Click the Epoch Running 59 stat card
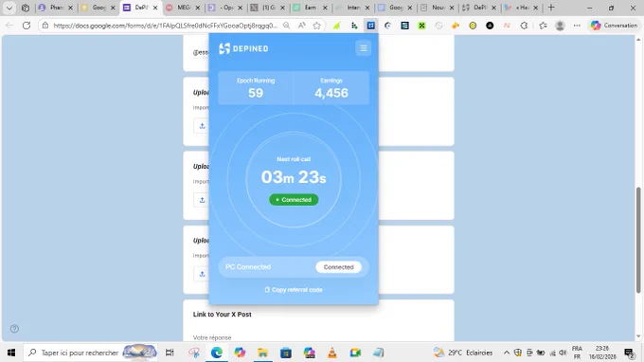The height and width of the screenshot is (362, 644). 256,88
